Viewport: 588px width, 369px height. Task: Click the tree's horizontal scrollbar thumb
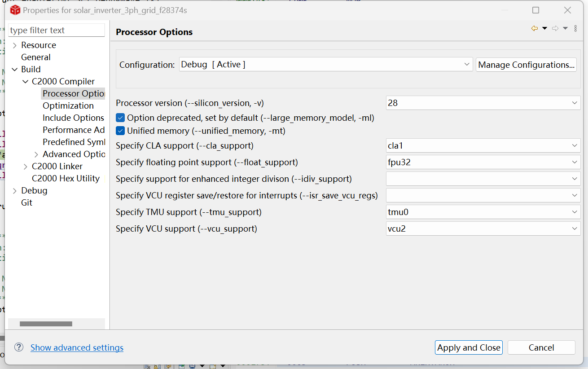point(46,324)
